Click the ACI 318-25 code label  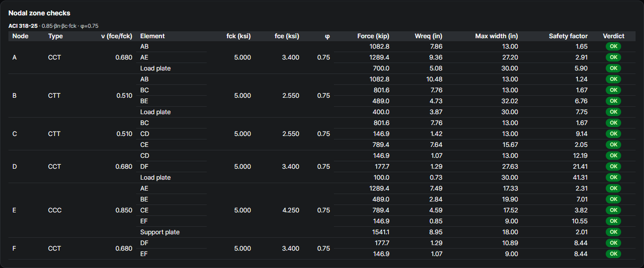23,26
